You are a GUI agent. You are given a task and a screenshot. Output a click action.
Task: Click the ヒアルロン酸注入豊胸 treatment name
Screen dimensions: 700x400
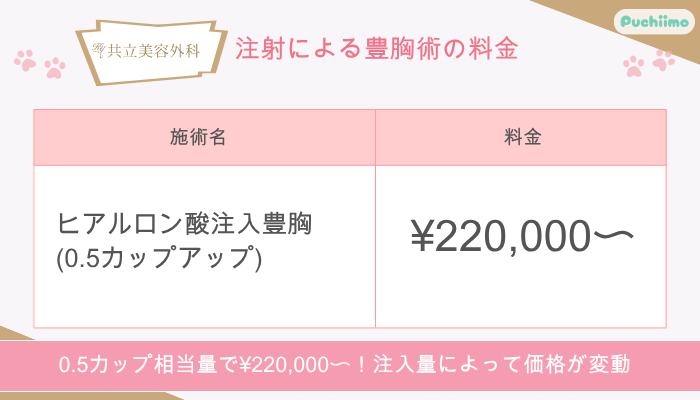tap(185, 222)
